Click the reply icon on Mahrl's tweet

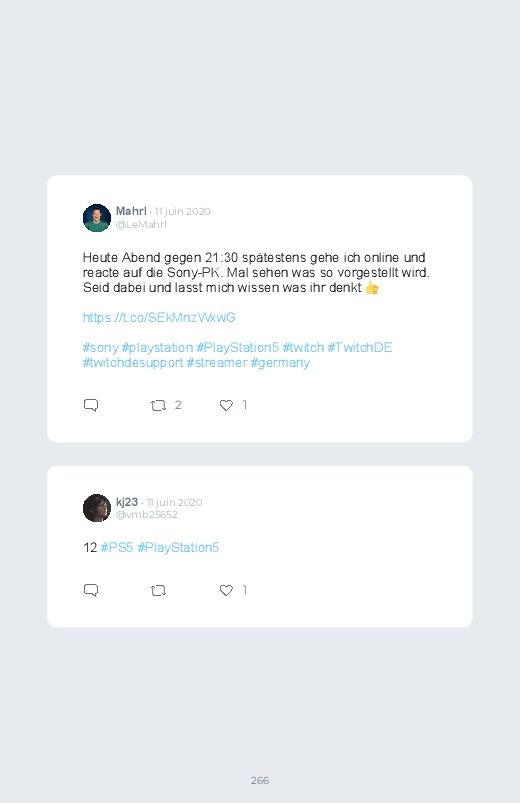91,405
